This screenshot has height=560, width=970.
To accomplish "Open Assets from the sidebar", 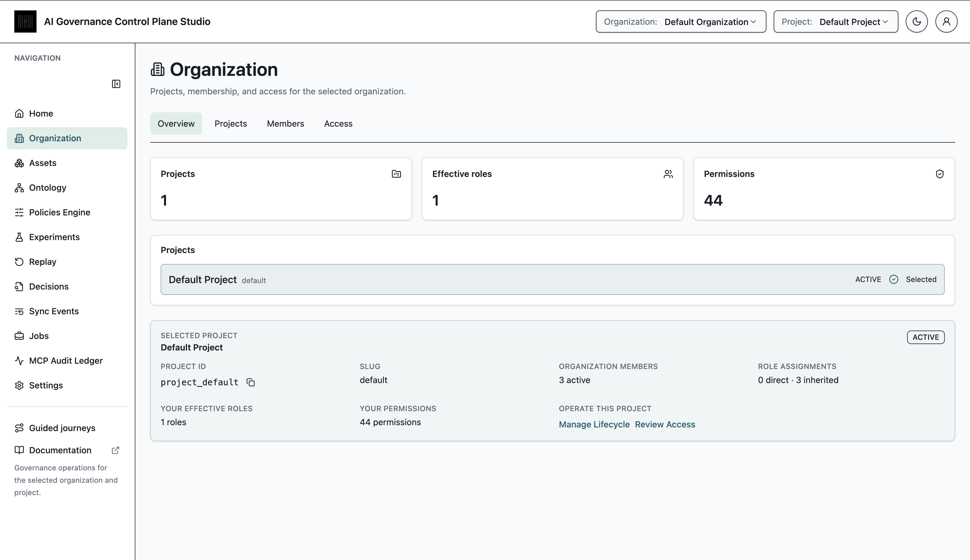I will [x=67, y=163].
